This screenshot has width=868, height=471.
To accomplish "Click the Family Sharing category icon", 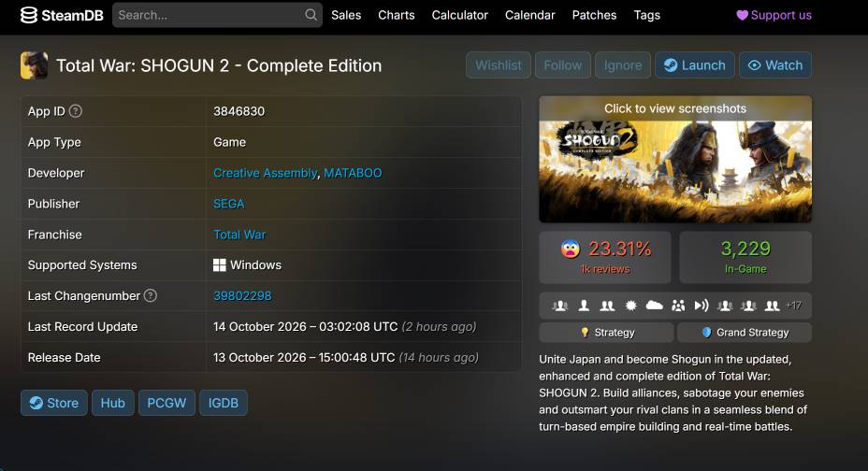I will coord(678,306).
